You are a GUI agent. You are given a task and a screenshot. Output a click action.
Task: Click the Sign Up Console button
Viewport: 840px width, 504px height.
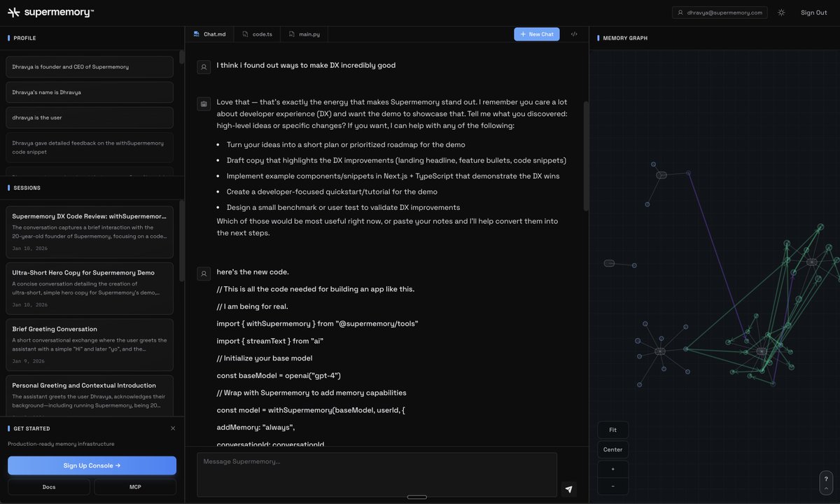pos(90,465)
